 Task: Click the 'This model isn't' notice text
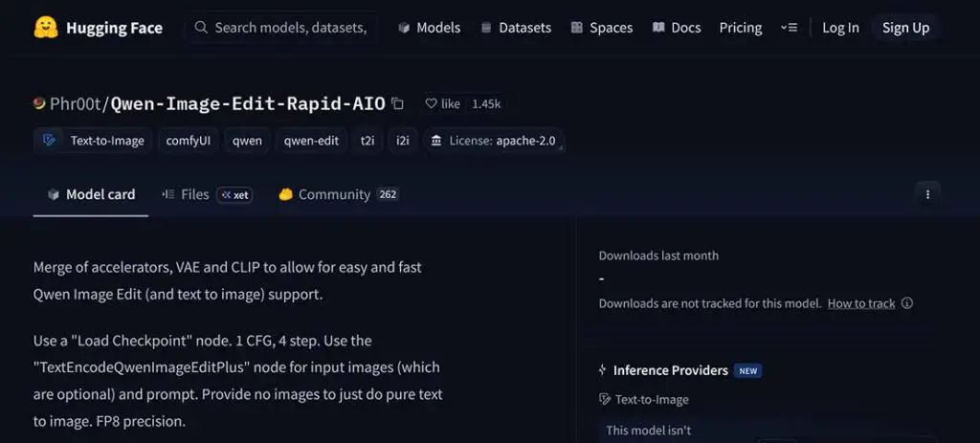click(649, 431)
